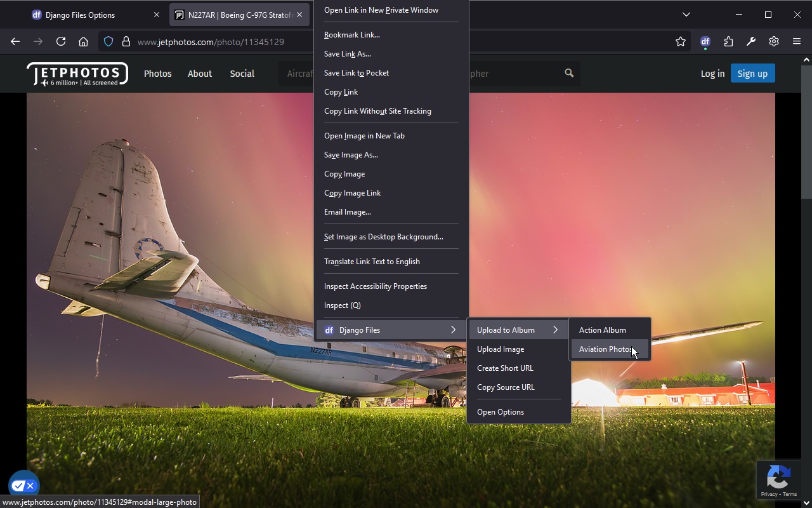
Task: Click the wrench developer tools icon
Action: (x=751, y=41)
